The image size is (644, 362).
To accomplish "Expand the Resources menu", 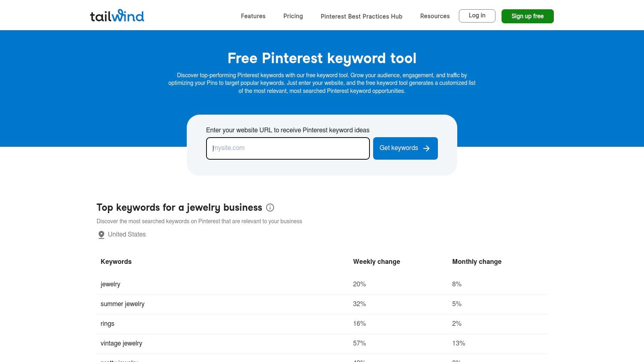I will [435, 16].
